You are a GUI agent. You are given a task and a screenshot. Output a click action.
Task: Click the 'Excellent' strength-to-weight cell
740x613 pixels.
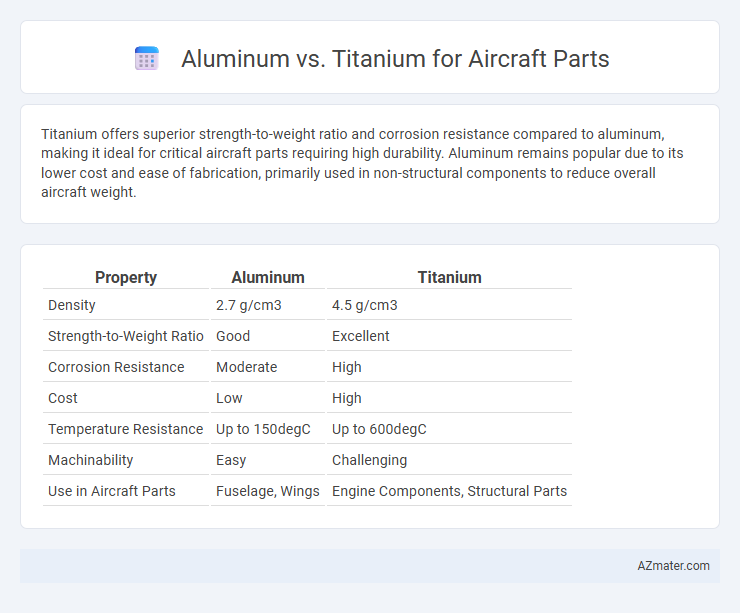click(x=361, y=336)
